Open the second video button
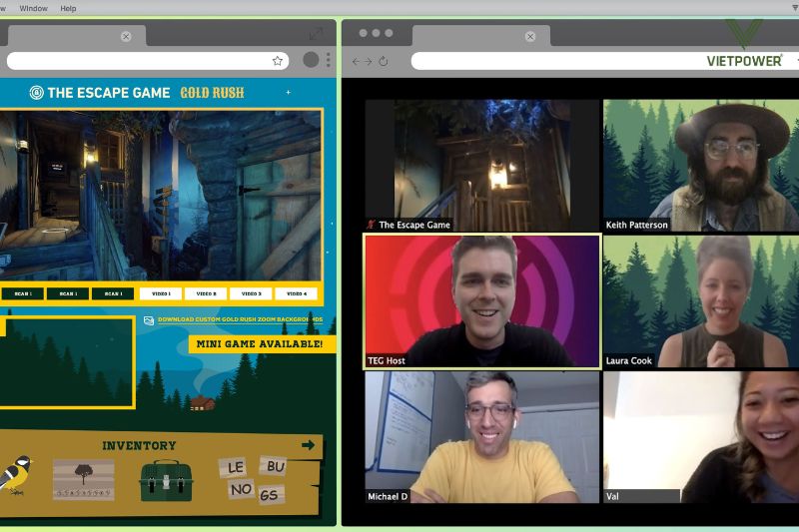 tap(206, 293)
